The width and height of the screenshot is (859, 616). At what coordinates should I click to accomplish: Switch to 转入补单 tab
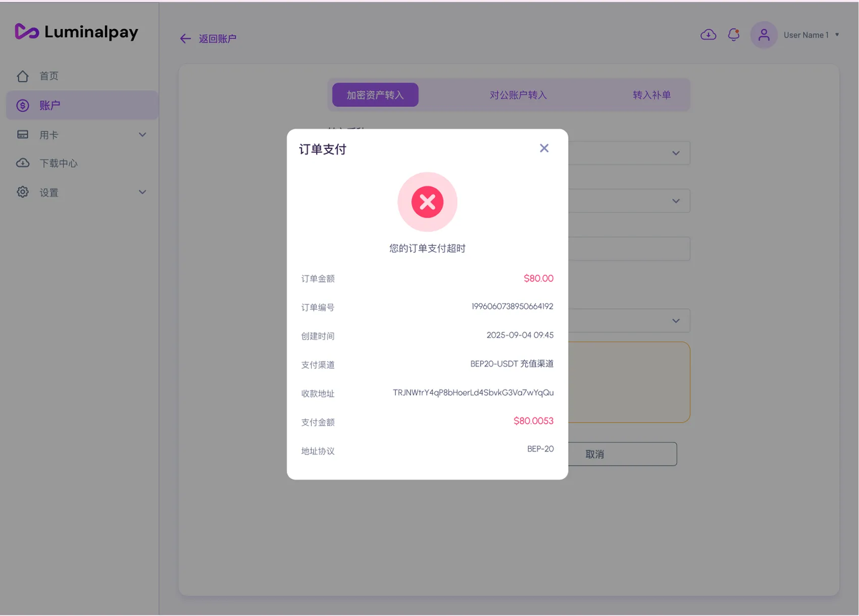click(x=651, y=95)
